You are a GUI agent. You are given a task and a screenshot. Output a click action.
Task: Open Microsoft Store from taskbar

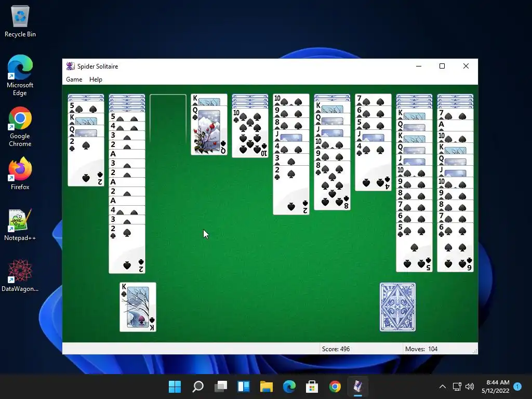point(312,387)
